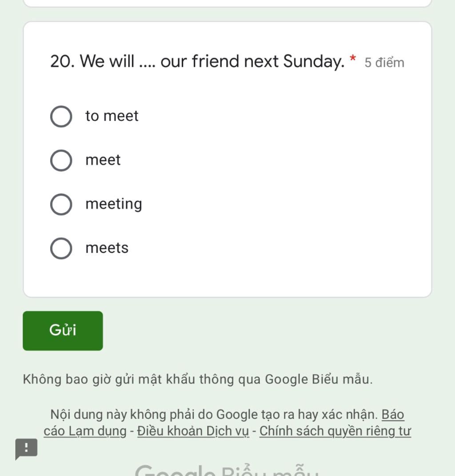Click the password warning notice text

(198, 380)
